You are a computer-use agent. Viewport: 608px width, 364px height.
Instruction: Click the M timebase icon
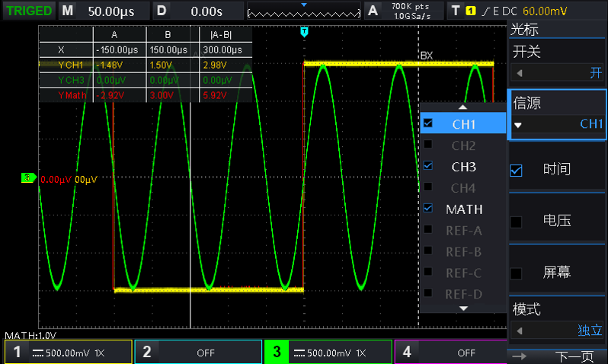pyautogui.click(x=69, y=11)
